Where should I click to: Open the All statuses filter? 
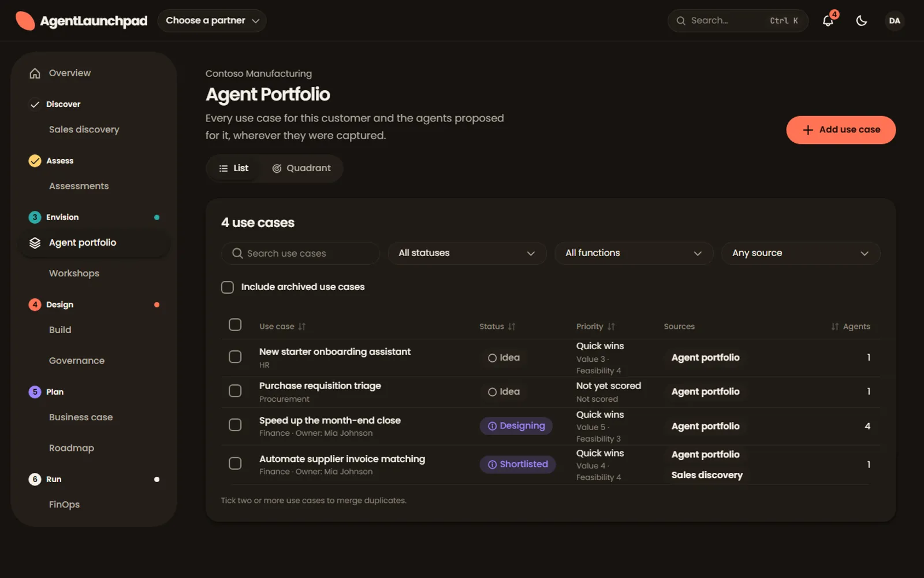coord(467,253)
